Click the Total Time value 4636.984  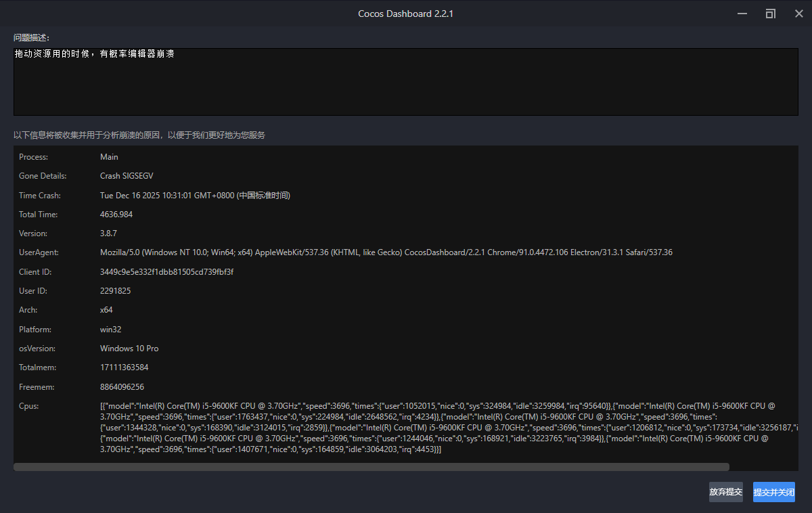(116, 215)
